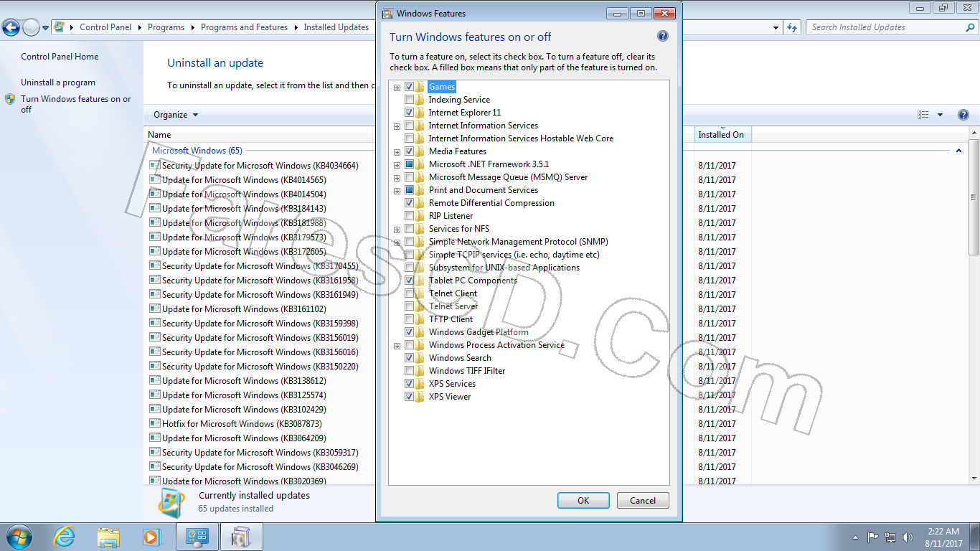980x551 pixels.
Task: Open Windows Media Player from the taskbar
Action: coord(151,537)
